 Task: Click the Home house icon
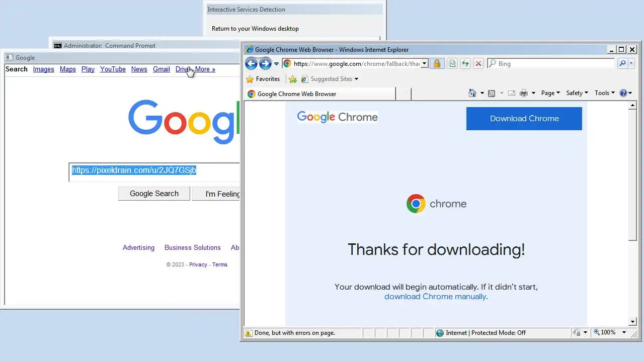pos(472,93)
